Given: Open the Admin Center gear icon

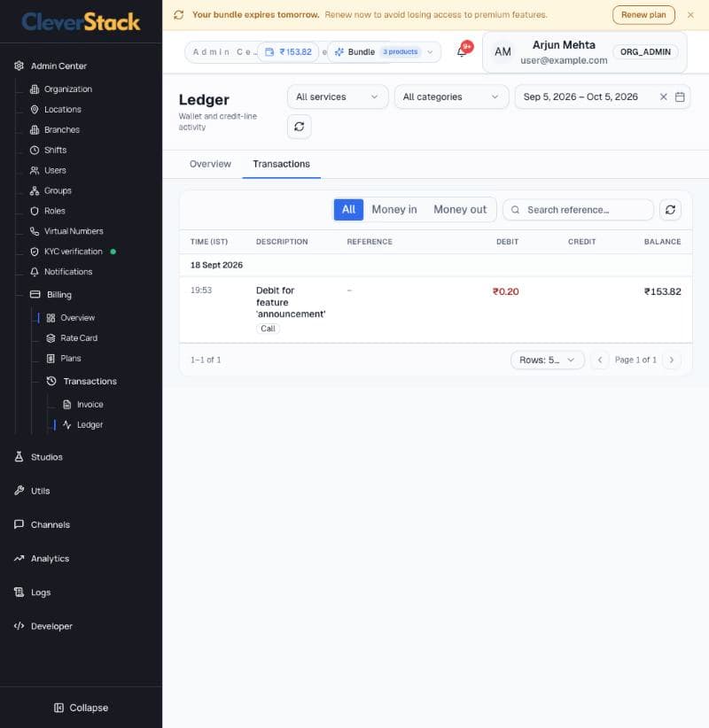Looking at the screenshot, I should (19, 66).
